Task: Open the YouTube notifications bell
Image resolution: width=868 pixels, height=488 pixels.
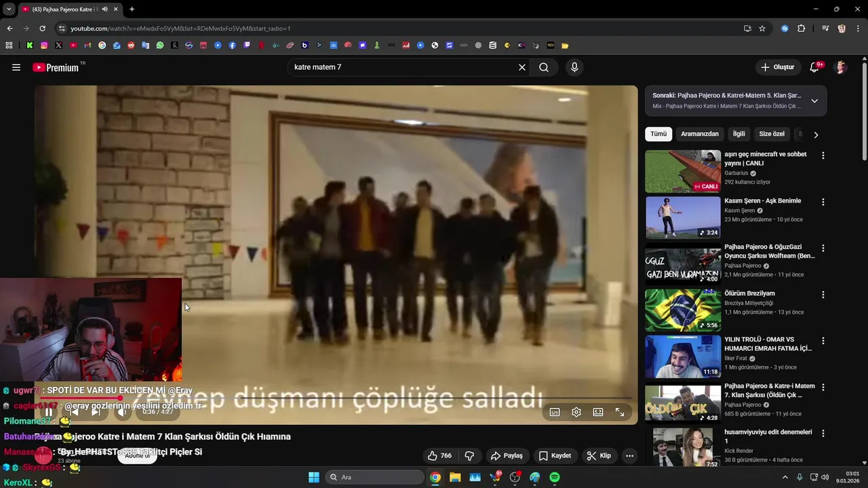Action: click(x=814, y=67)
